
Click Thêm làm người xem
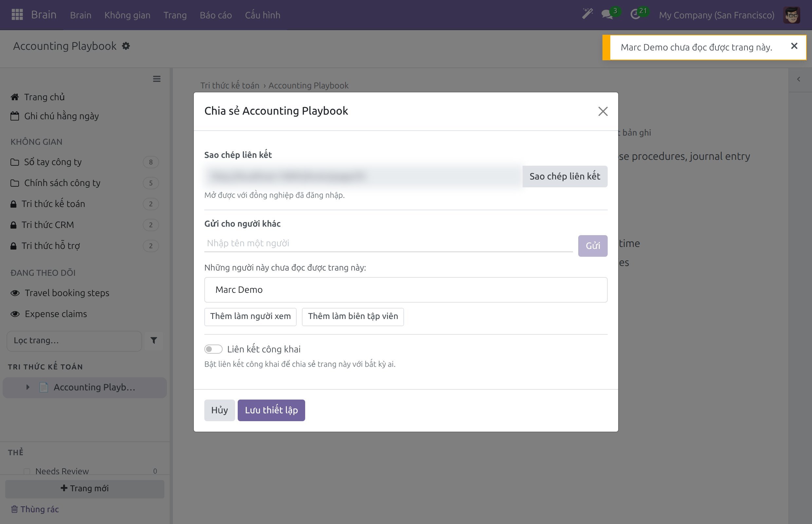pos(250,316)
